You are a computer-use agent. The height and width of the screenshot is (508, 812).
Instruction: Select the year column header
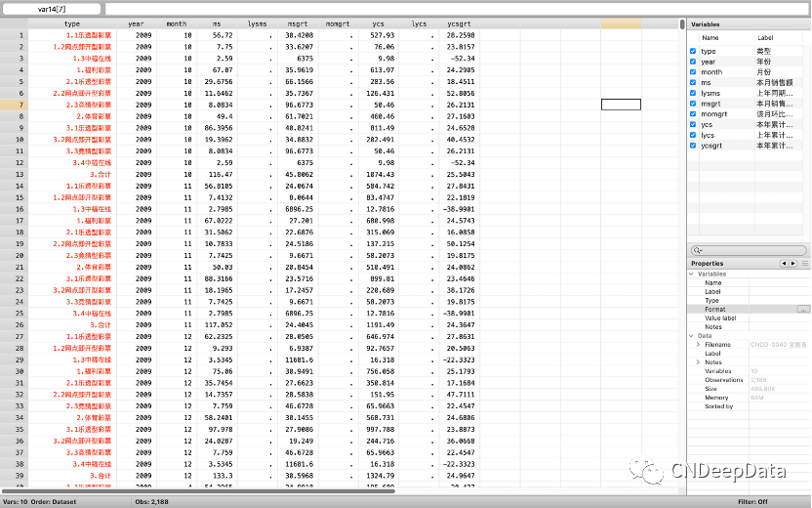click(x=137, y=23)
